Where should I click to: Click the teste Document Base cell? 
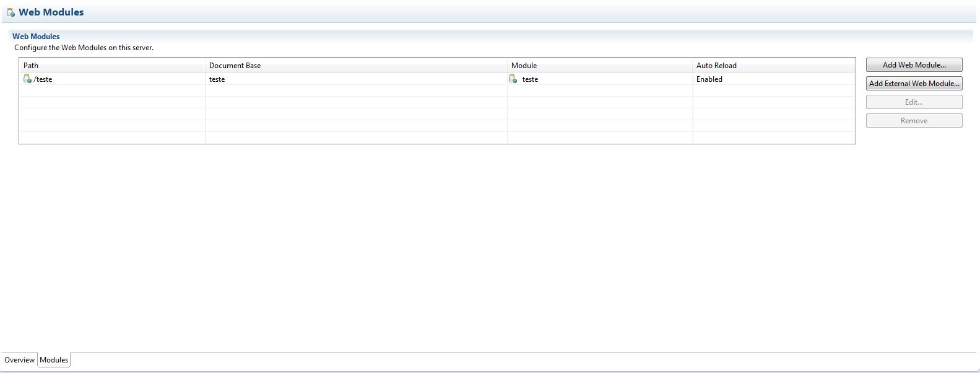[217, 79]
